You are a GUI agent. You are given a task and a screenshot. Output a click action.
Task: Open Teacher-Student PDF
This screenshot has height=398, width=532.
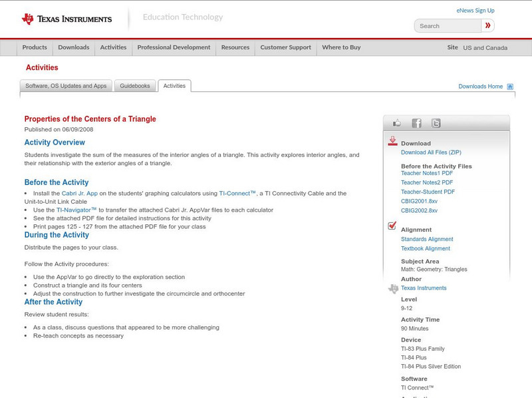(x=428, y=192)
